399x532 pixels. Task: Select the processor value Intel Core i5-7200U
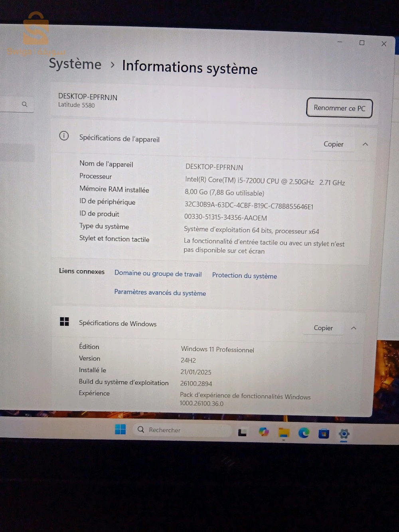(x=265, y=181)
